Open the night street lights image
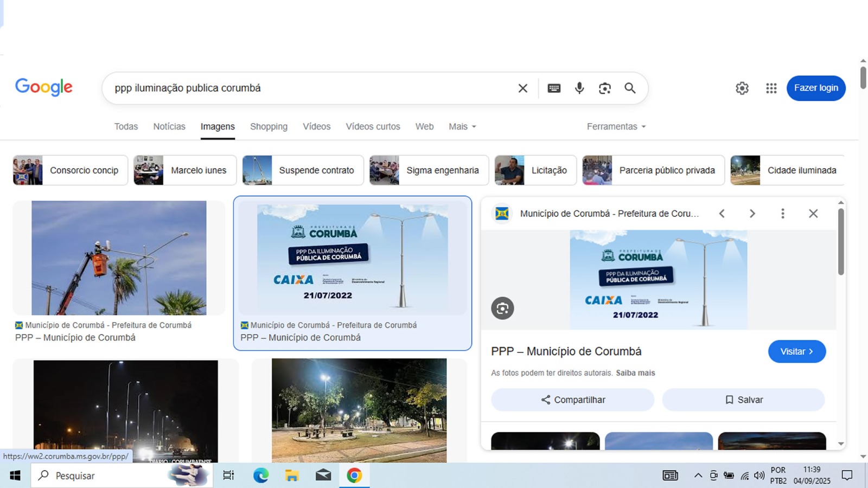Image resolution: width=868 pixels, height=488 pixels. [125, 411]
